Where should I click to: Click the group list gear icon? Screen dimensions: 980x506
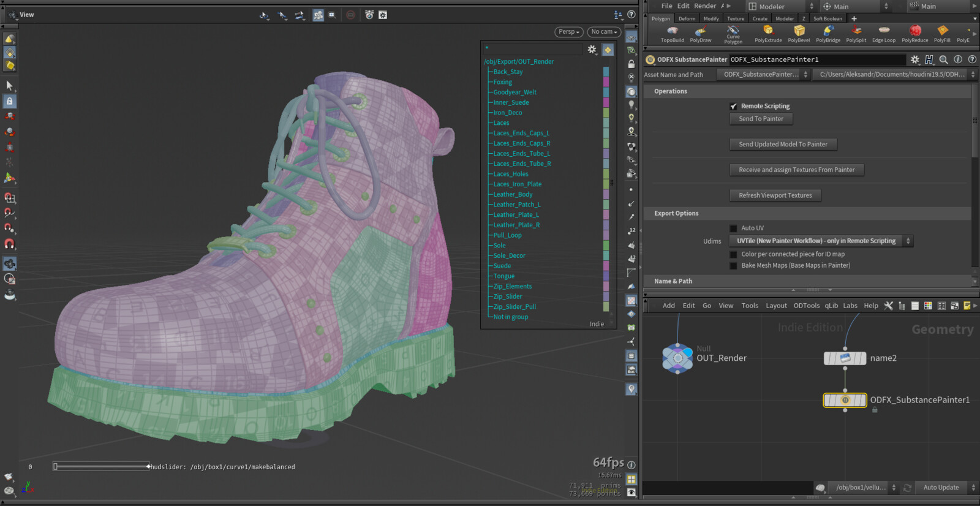click(592, 50)
